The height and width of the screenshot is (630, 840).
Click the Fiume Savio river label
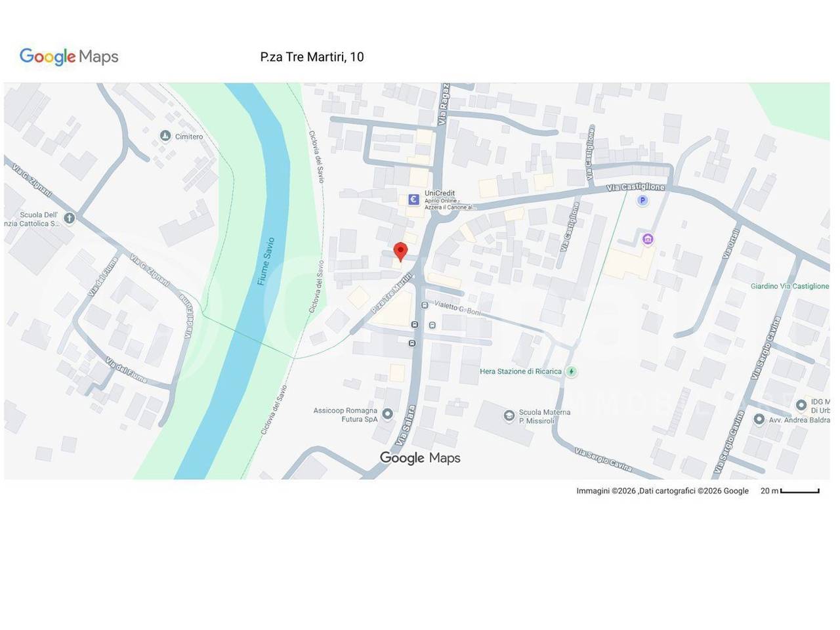(x=266, y=261)
